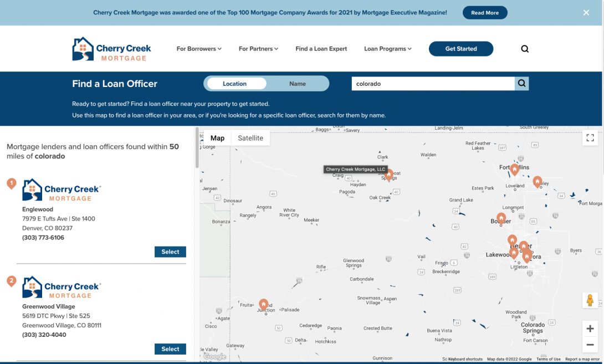The height and width of the screenshot is (364, 604).
Task: Open Find a Loan Expert page
Action: coord(321,49)
